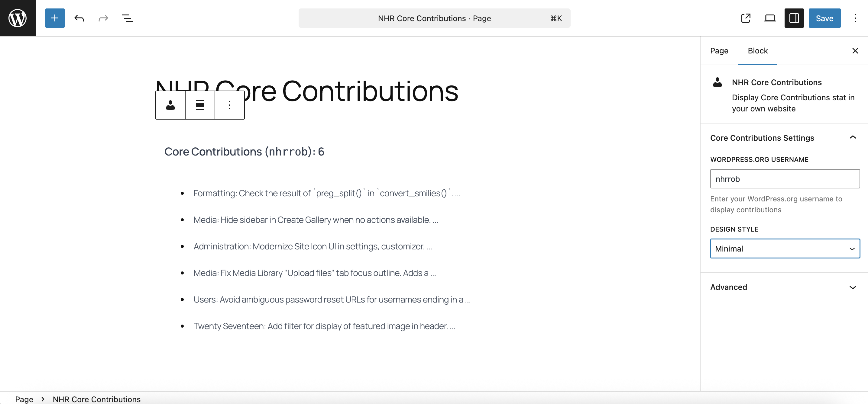Open the Design Style dropdown
This screenshot has width=868, height=404.
pos(785,248)
